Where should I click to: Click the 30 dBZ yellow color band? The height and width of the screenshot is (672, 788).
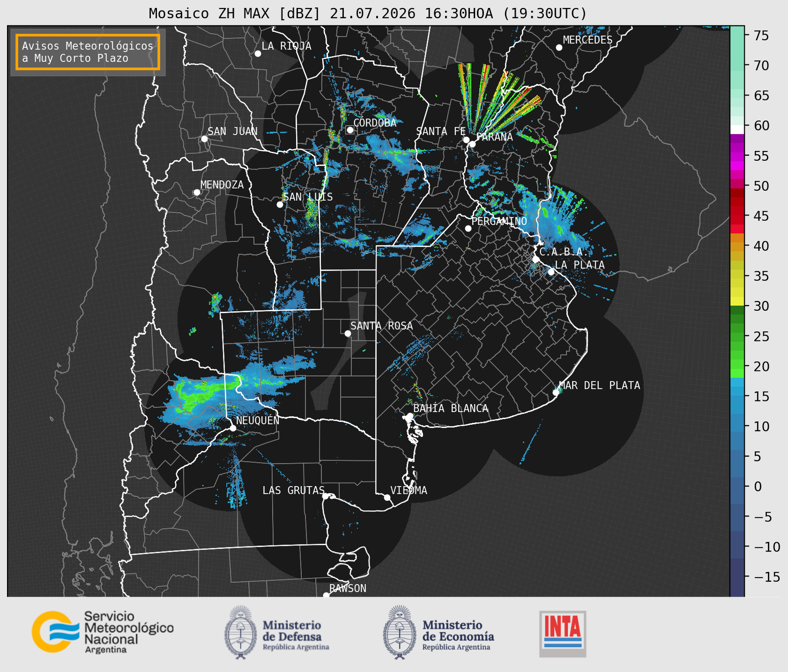[x=737, y=301]
